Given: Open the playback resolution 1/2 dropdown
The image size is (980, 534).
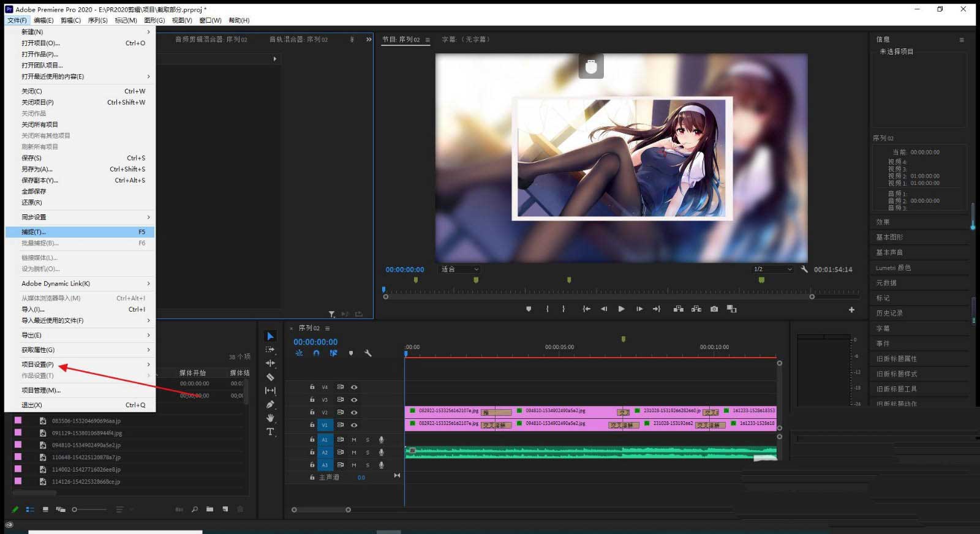Looking at the screenshot, I should pyautogui.click(x=772, y=269).
